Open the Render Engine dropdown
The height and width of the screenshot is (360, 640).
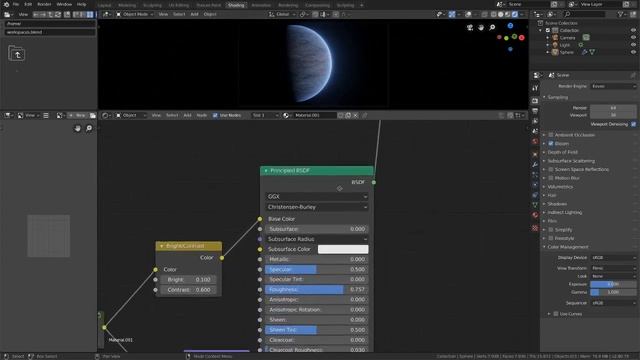click(x=613, y=86)
